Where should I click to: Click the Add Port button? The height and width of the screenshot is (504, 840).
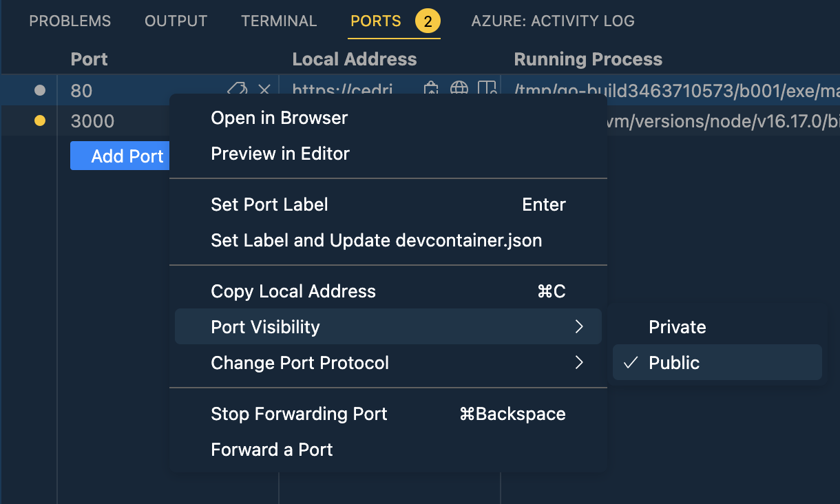tap(120, 156)
